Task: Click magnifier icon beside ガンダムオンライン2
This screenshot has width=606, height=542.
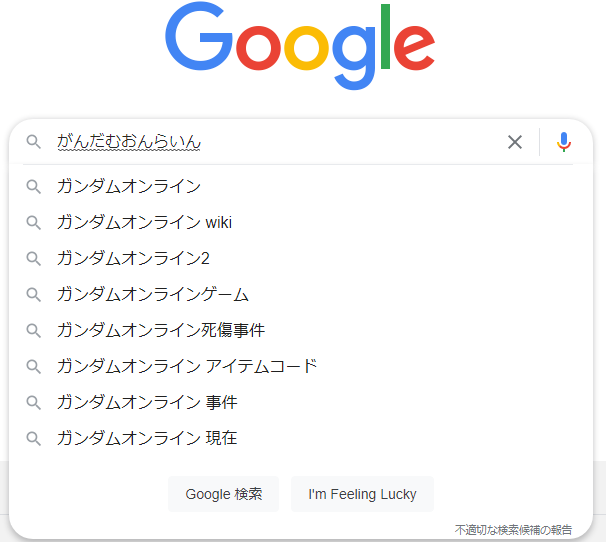Action: [x=34, y=258]
